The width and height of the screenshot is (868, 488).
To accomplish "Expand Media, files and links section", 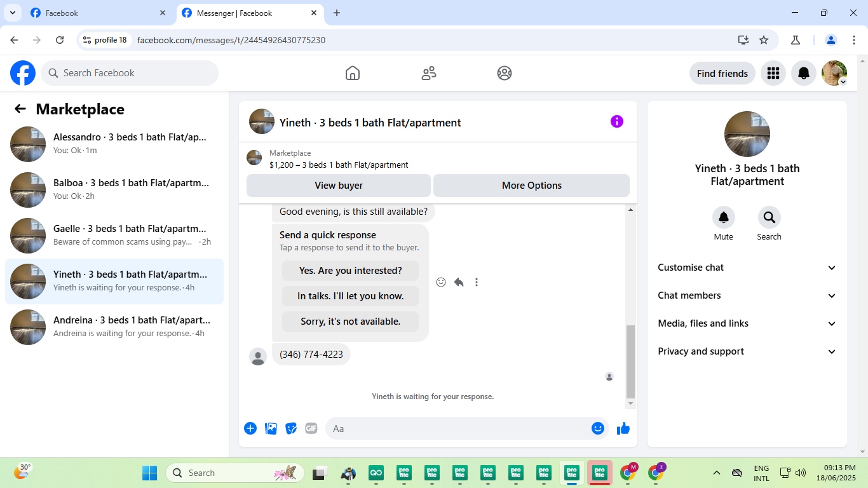I will click(747, 323).
